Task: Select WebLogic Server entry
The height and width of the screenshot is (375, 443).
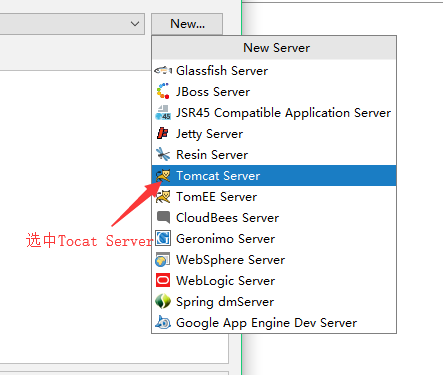Action: (x=274, y=280)
